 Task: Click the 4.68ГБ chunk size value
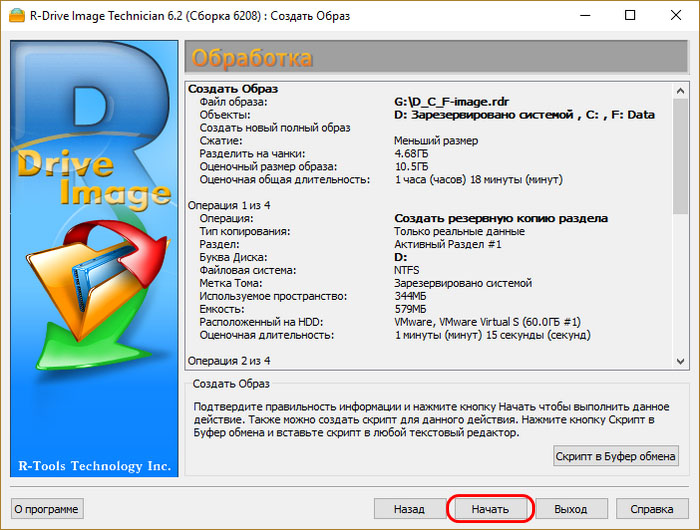(x=411, y=154)
